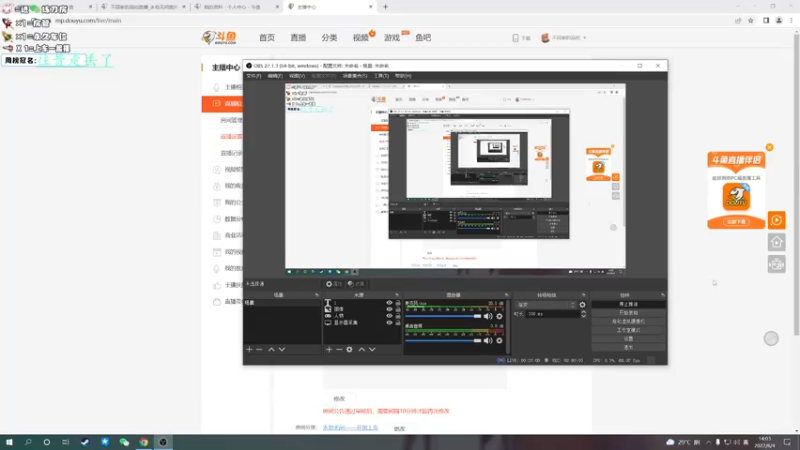Go to Douyu 首页 navigation tab
Image resolution: width=800 pixels, height=450 pixels.
pyautogui.click(x=267, y=38)
